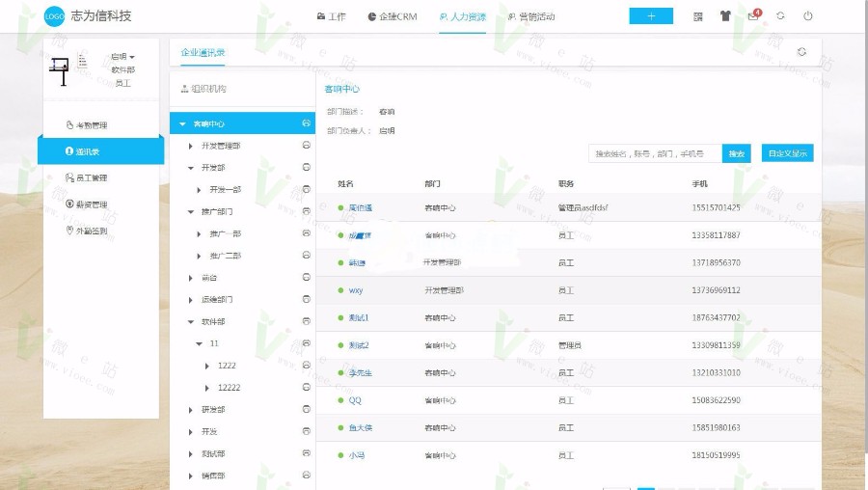Expand the 研发部 node arrow
The height and width of the screenshot is (490, 868).
(x=190, y=410)
